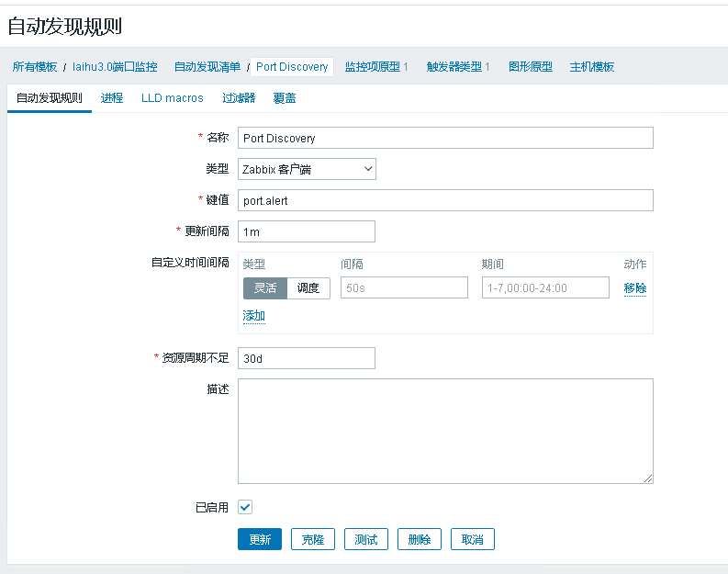
Task: Click the 添加 link to add interval
Action: coord(254,316)
